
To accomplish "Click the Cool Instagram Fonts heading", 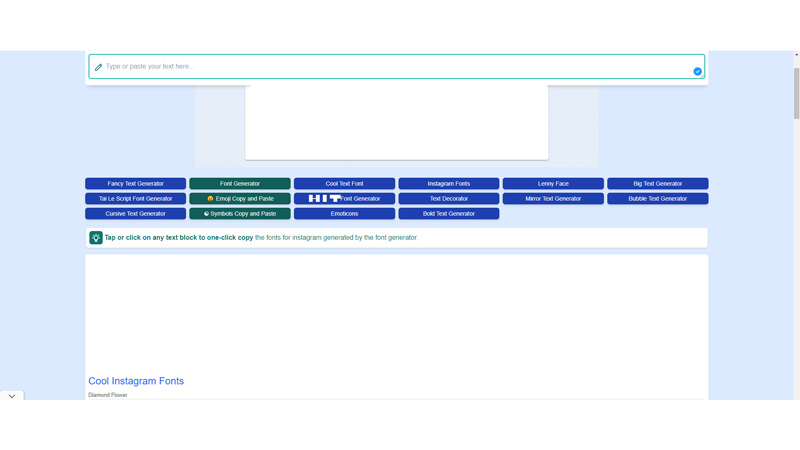I will coord(136,381).
